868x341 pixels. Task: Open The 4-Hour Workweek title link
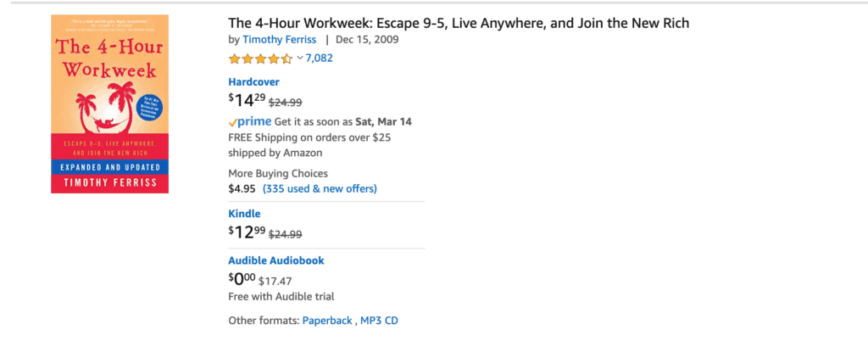(459, 23)
